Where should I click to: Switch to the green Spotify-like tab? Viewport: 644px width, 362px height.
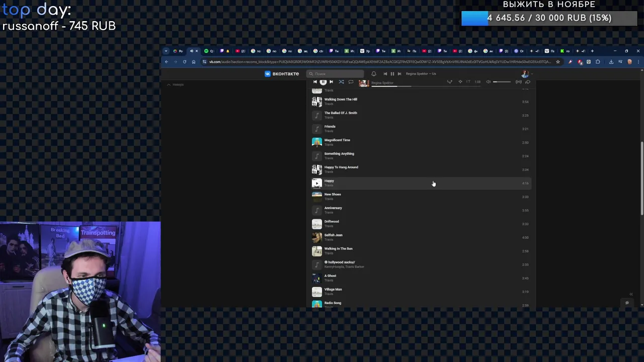coord(209,51)
